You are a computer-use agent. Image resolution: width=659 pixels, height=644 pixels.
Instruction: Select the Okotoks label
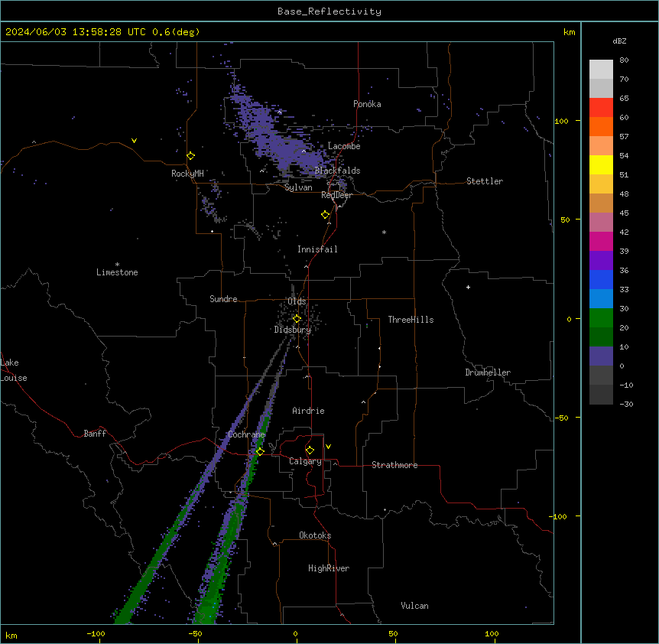coord(315,535)
